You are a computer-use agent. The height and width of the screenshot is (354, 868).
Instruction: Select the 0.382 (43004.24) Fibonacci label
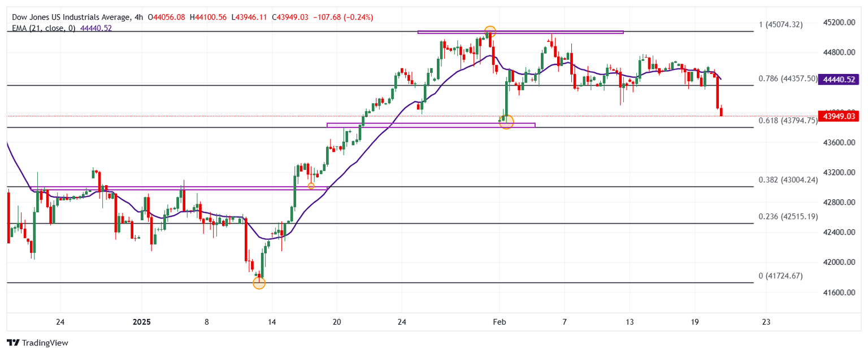tap(788, 180)
